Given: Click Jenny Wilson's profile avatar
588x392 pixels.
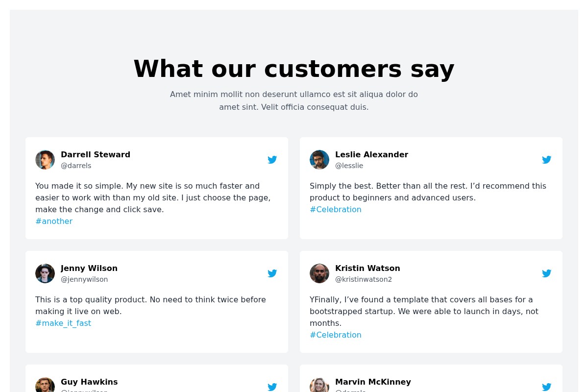Looking at the screenshot, I should tap(45, 273).
